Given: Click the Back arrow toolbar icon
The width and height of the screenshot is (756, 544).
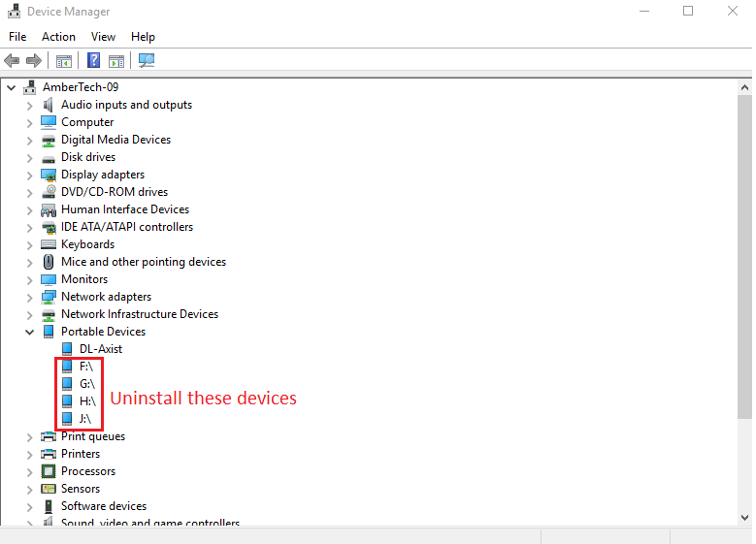Looking at the screenshot, I should coord(12,61).
